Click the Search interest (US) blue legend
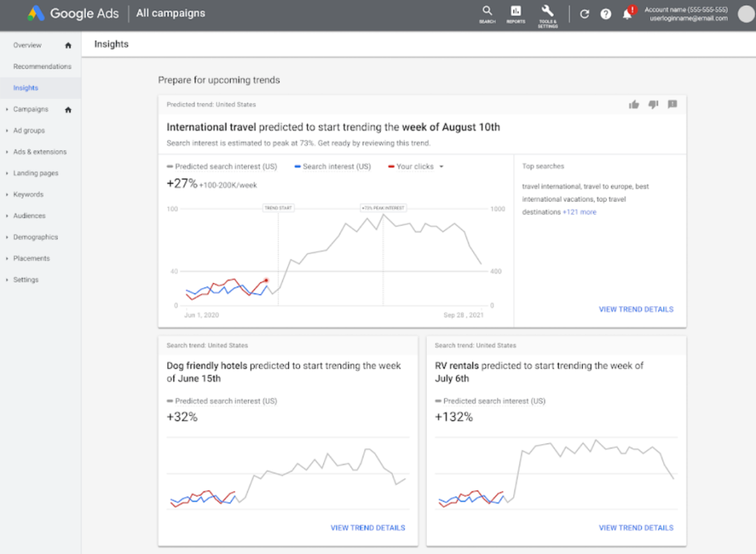The image size is (756, 554). pyautogui.click(x=332, y=167)
